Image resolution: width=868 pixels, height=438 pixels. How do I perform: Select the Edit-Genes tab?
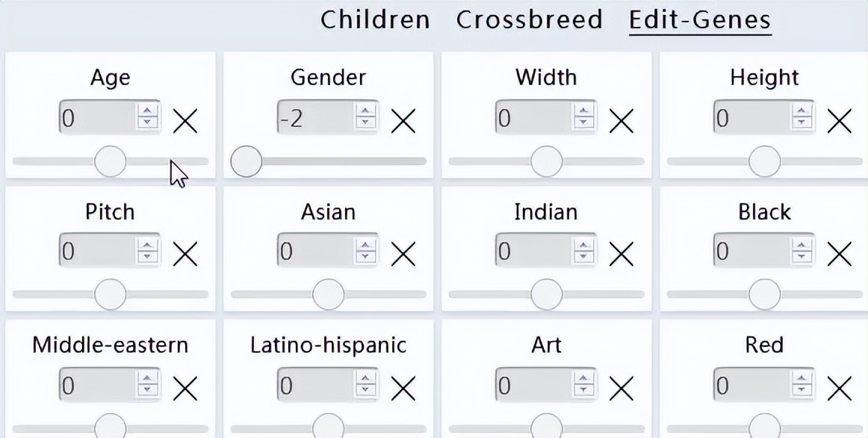700,19
